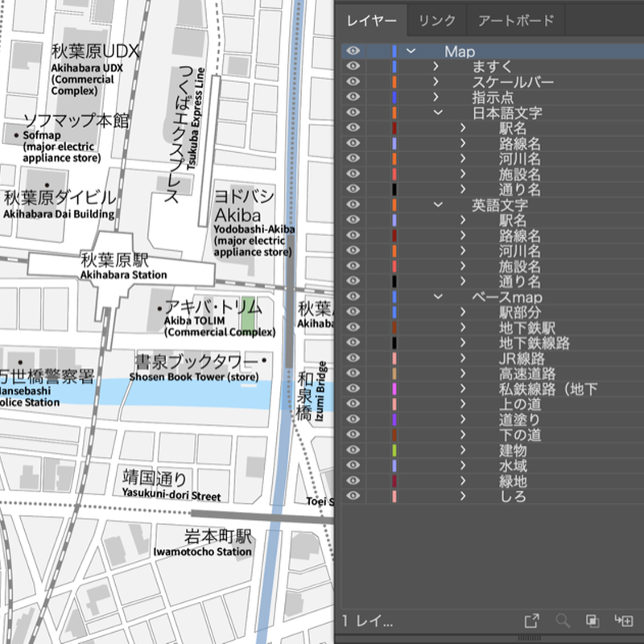Click the color bar next to Map layer

394,52
